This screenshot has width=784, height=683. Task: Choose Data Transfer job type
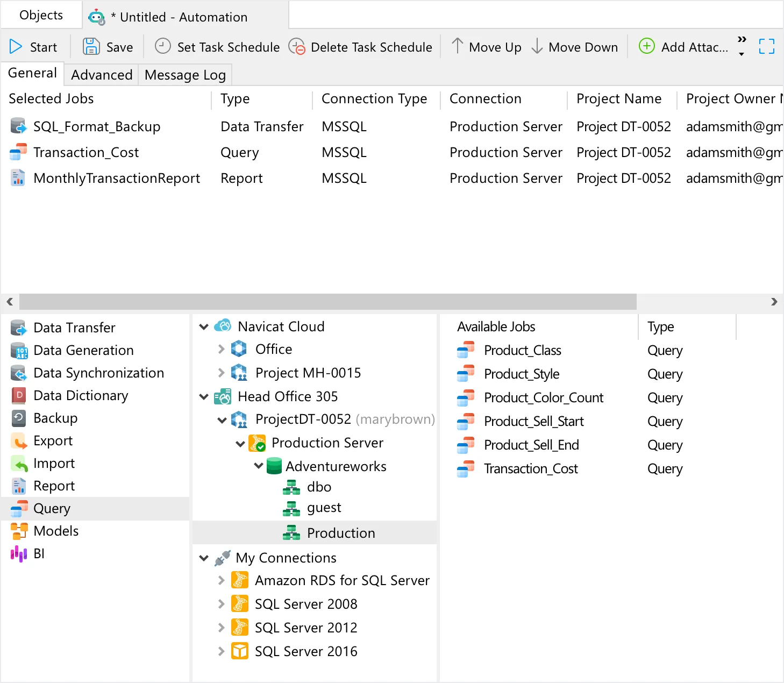click(x=96, y=328)
